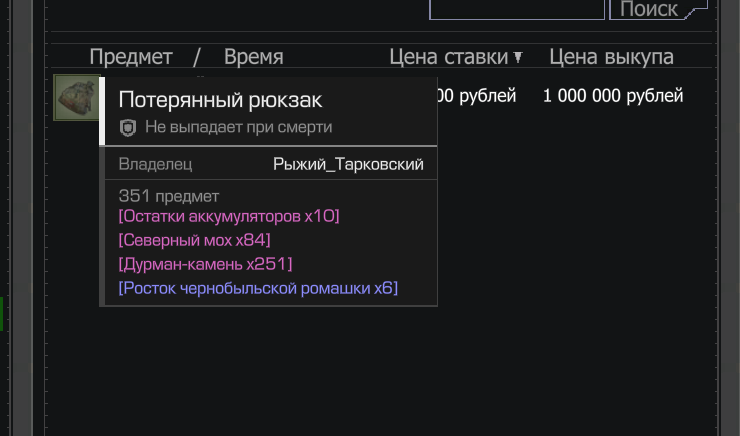Click the Время column header
The height and width of the screenshot is (436, 740).
(x=253, y=57)
